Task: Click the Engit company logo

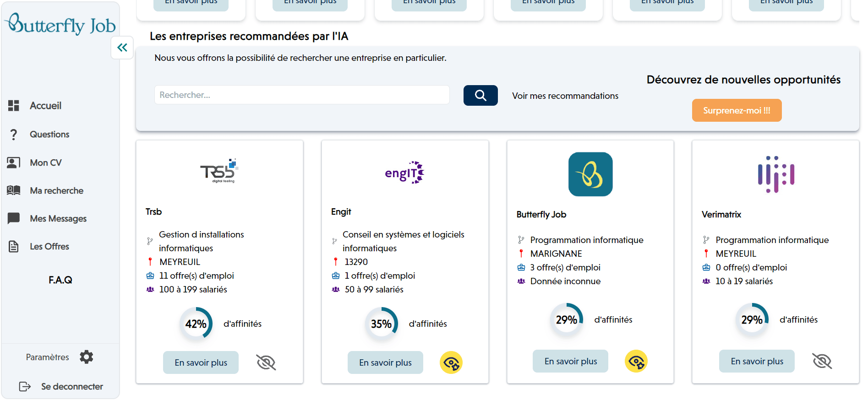Action: [404, 173]
